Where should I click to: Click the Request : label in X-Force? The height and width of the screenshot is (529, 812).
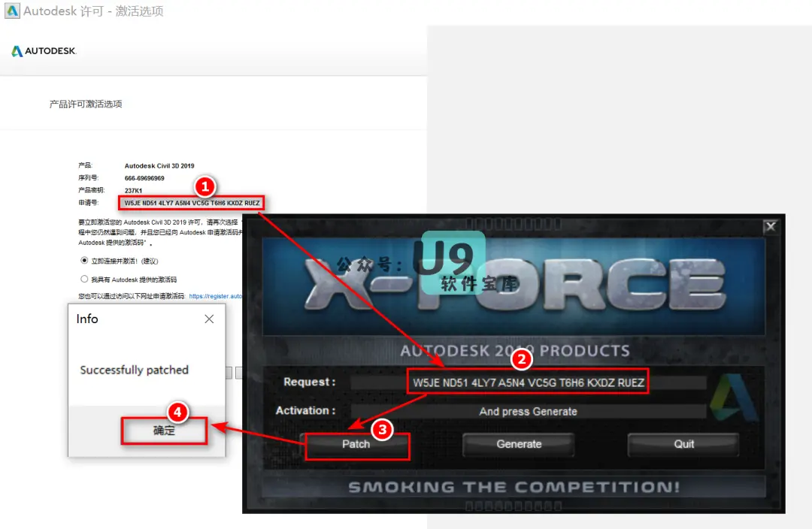point(310,382)
